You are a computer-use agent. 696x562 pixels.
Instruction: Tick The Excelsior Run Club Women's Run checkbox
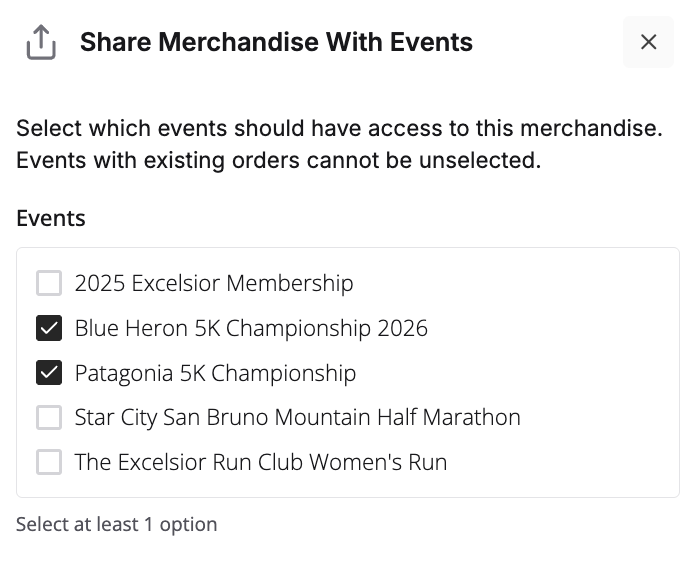point(49,462)
